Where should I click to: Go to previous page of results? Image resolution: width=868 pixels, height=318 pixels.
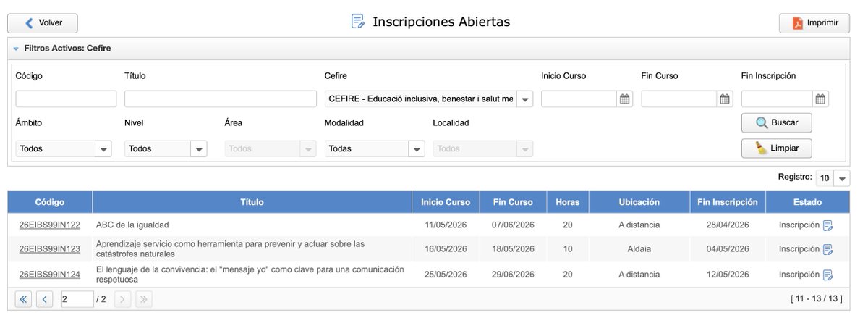click(44, 298)
